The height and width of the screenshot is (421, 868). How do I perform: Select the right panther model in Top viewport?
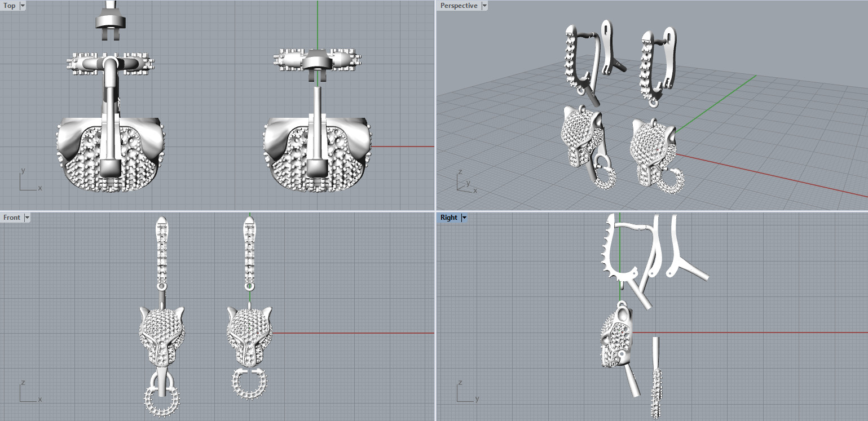click(x=318, y=153)
